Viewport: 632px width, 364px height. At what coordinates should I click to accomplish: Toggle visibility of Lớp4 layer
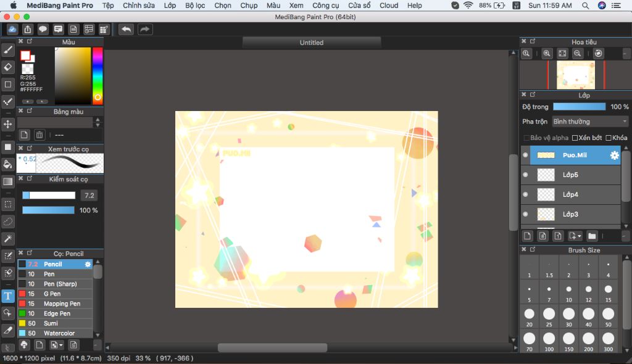pos(525,194)
